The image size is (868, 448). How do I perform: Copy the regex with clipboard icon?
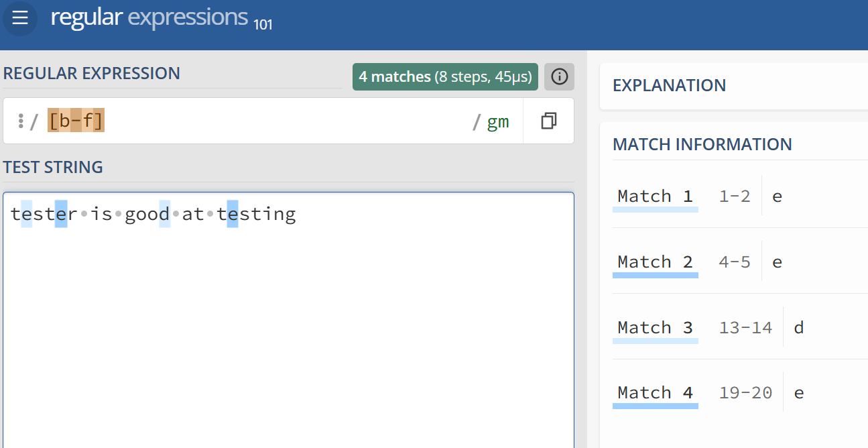[548, 121]
